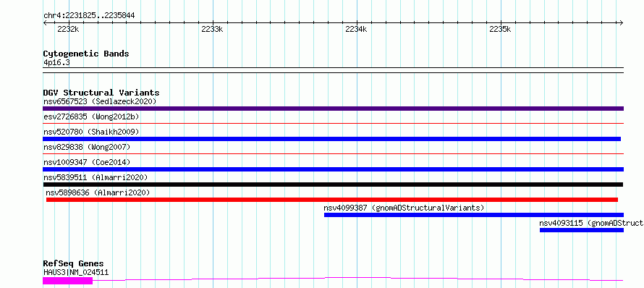This screenshot has width=644, height=288.
Task: Click the nsv4099387 (gnomADStructuralVariants) label
Action: [x=404, y=208]
